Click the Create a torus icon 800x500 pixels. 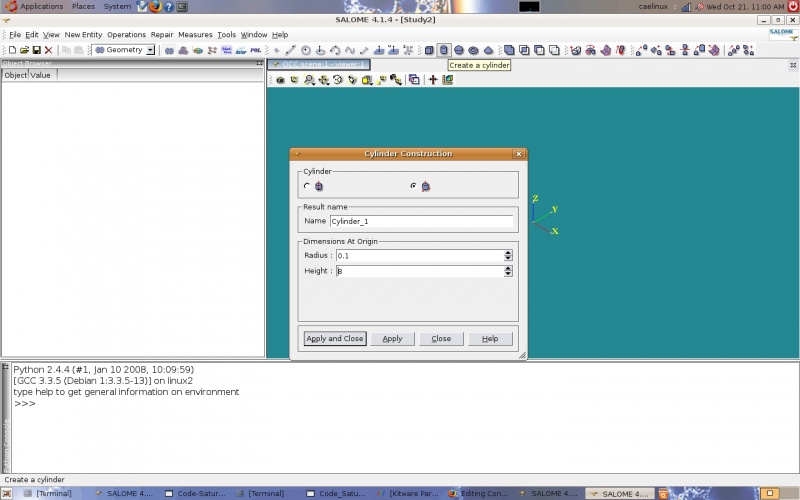pyautogui.click(x=473, y=50)
